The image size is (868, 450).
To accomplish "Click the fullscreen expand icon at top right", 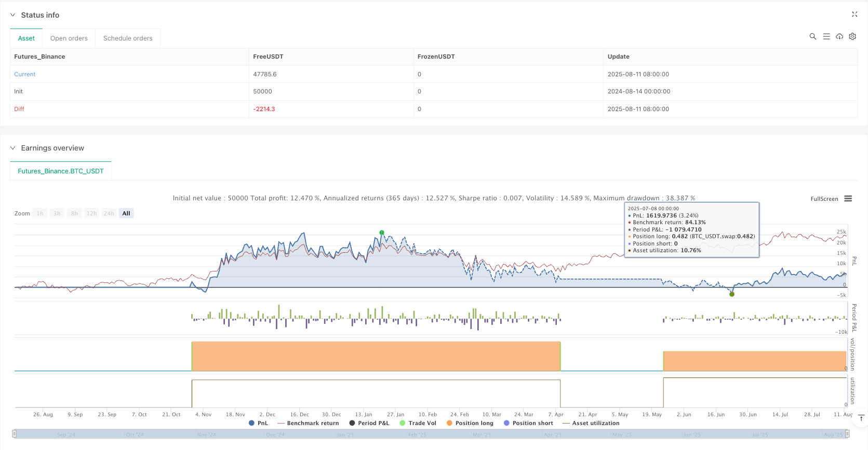I will [854, 15].
